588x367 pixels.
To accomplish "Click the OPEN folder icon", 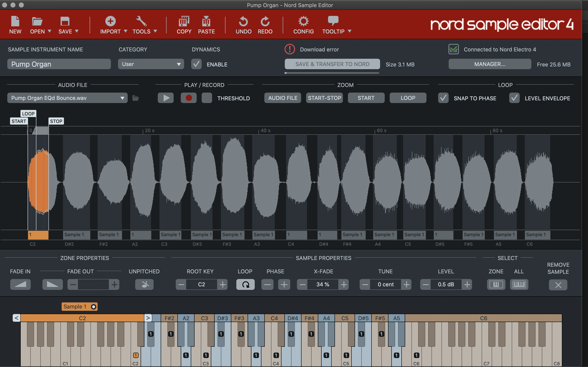I will (x=37, y=21).
